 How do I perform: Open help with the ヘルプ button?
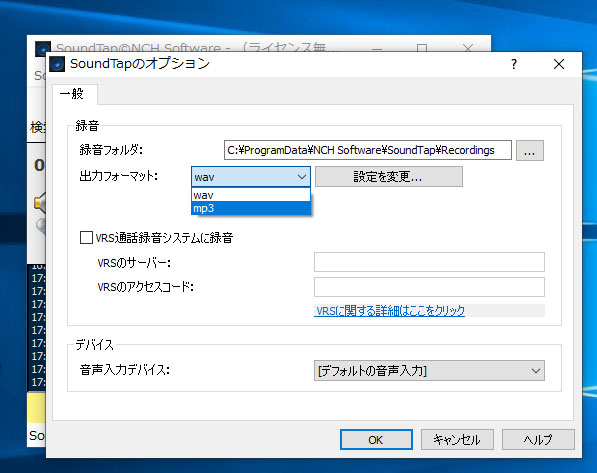pyautogui.click(x=538, y=440)
